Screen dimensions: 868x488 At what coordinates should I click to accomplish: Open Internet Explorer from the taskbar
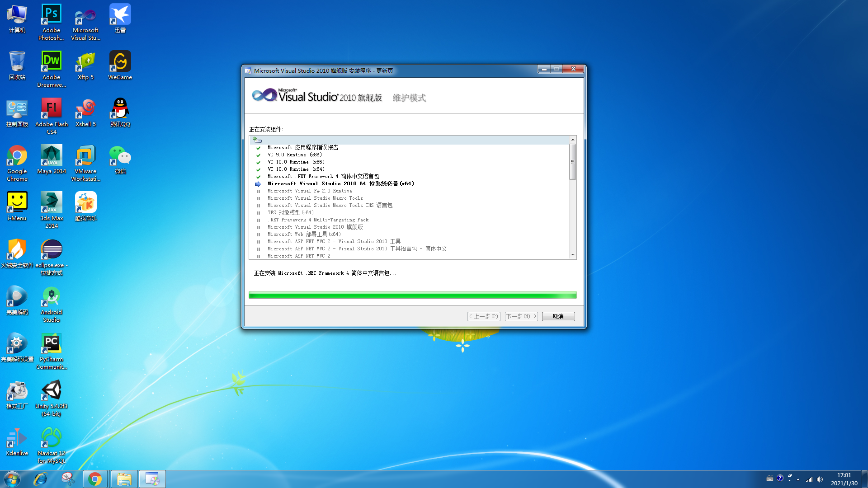pos(41,479)
